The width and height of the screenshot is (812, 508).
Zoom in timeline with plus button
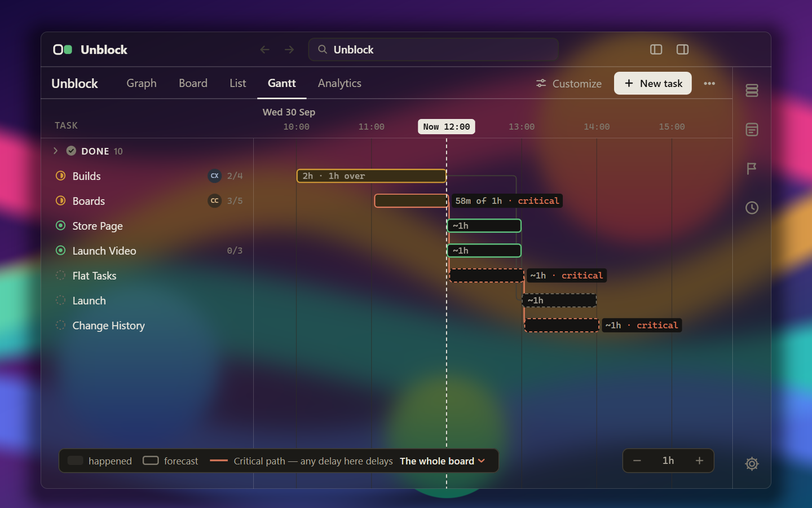[x=699, y=461]
